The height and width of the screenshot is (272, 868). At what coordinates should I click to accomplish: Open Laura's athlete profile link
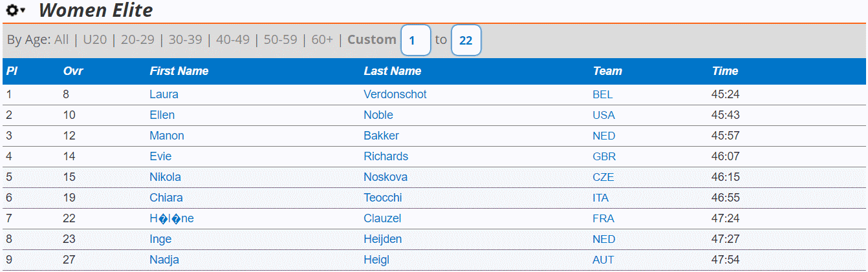tap(164, 94)
